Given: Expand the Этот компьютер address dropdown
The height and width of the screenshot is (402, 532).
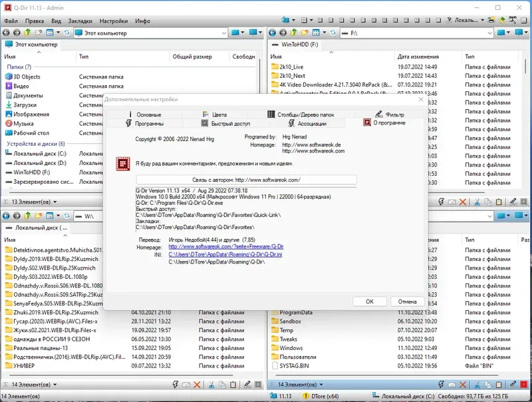Looking at the screenshot, I should click(224, 33).
